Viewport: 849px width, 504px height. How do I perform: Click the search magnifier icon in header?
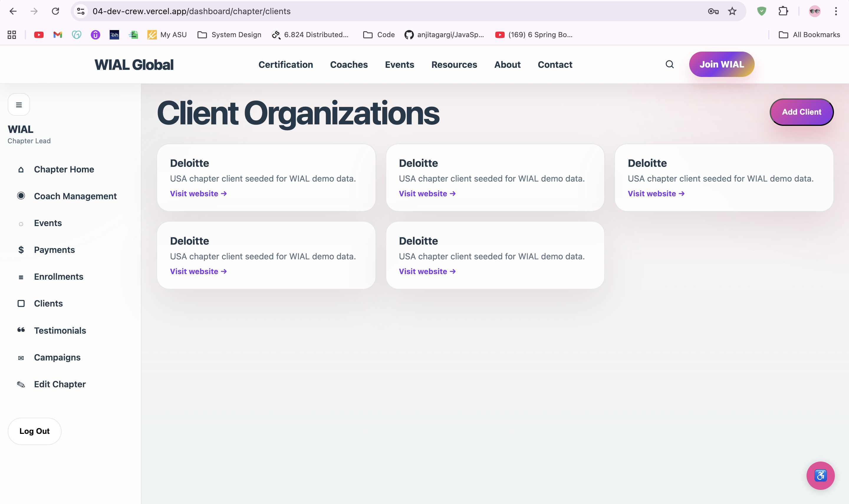point(669,64)
